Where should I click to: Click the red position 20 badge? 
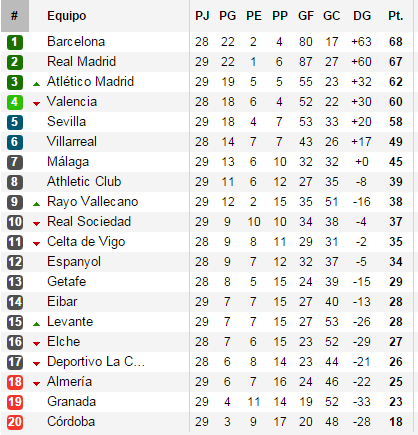click(x=15, y=422)
